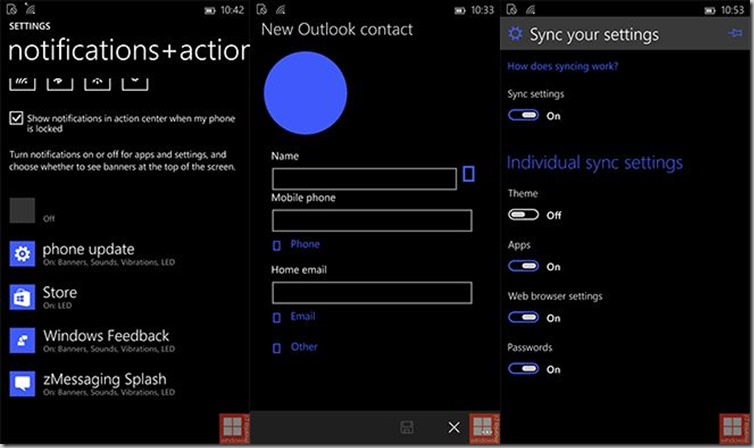The image size is (754, 448).
Task: Tap the New Outlook contact title
Action: pyautogui.click(x=337, y=29)
